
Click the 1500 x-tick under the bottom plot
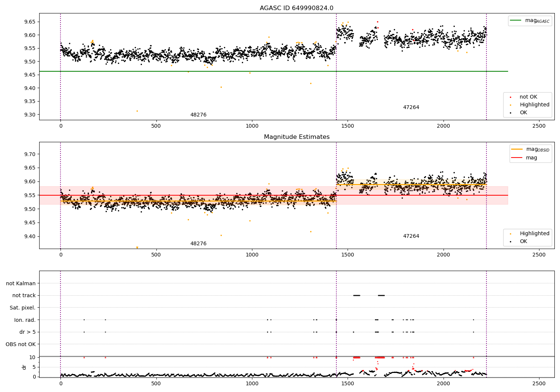coord(348,383)
